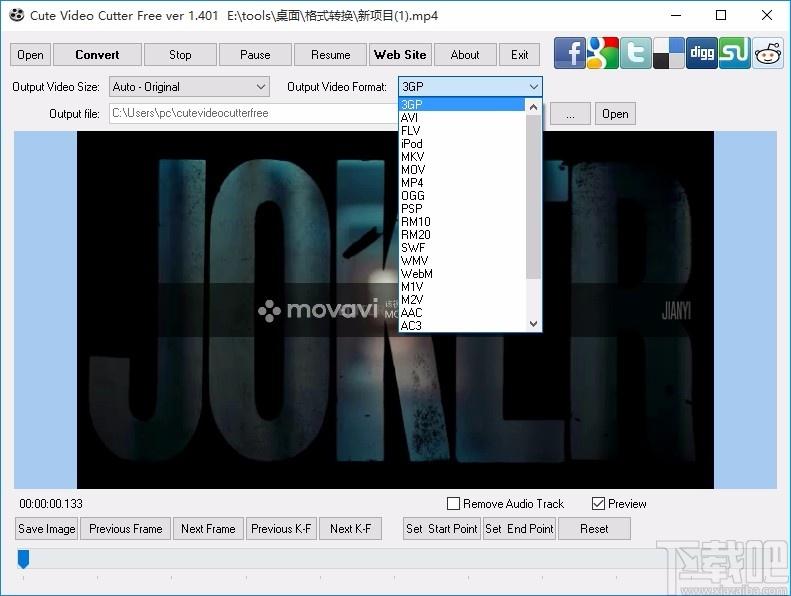
Task: Collapse the Output Video Format combo box
Action: [x=470, y=87]
